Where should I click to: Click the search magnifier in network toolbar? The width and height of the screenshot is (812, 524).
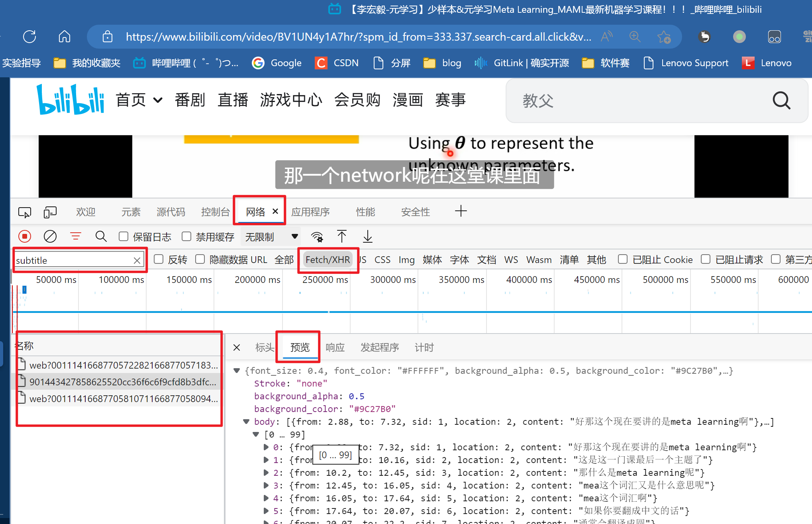101,237
